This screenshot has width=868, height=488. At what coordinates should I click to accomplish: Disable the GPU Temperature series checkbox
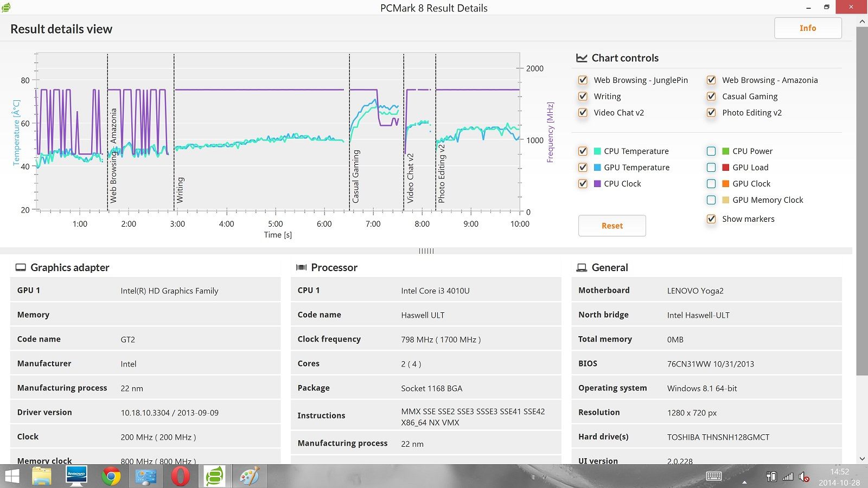tap(583, 168)
